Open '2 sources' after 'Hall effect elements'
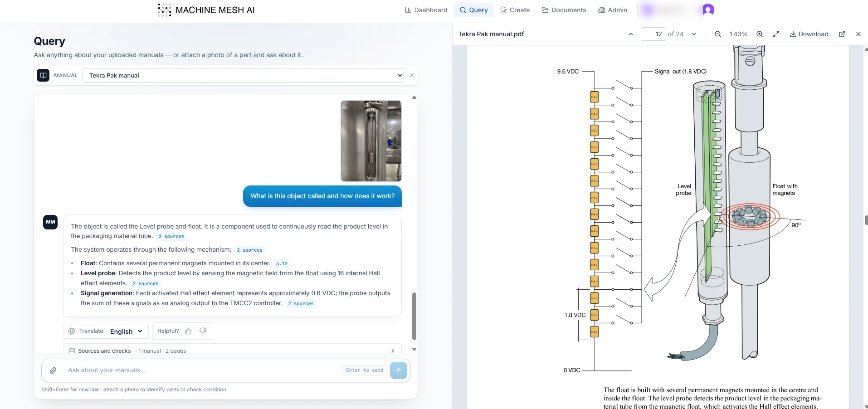Image resolution: width=868 pixels, height=409 pixels. [x=146, y=283]
